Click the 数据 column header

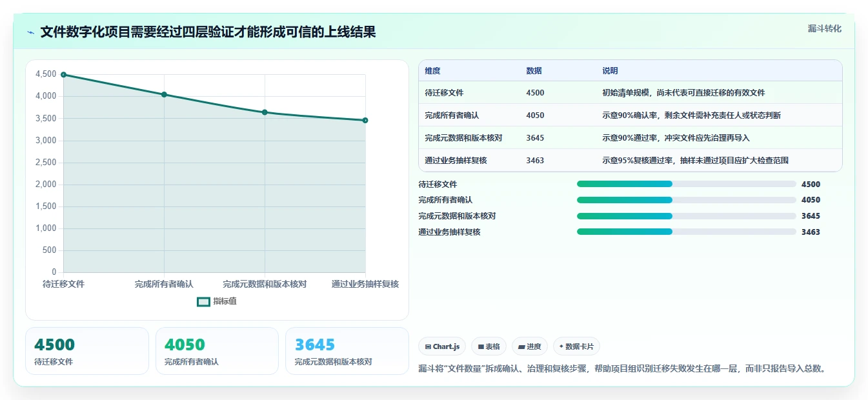(x=534, y=71)
